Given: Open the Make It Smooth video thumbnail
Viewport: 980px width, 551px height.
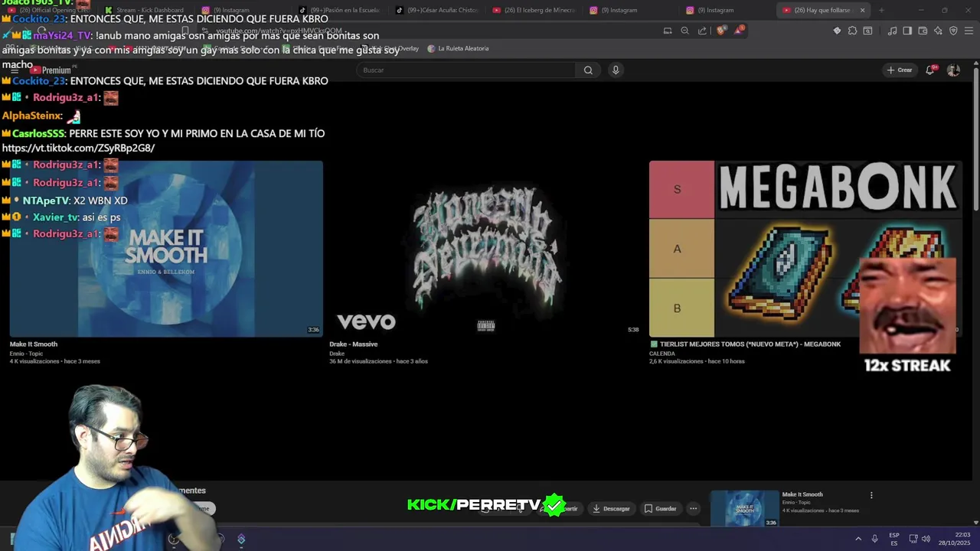Looking at the screenshot, I should [x=166, y=249].
